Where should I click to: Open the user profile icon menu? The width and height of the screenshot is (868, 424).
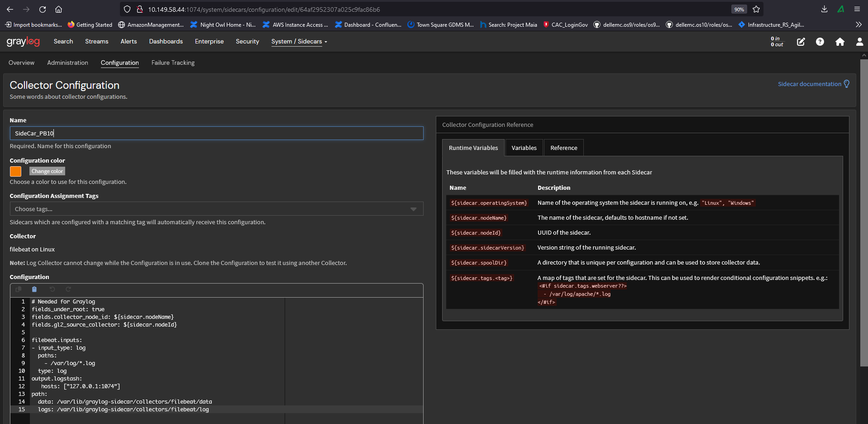(x=859, y=42)
